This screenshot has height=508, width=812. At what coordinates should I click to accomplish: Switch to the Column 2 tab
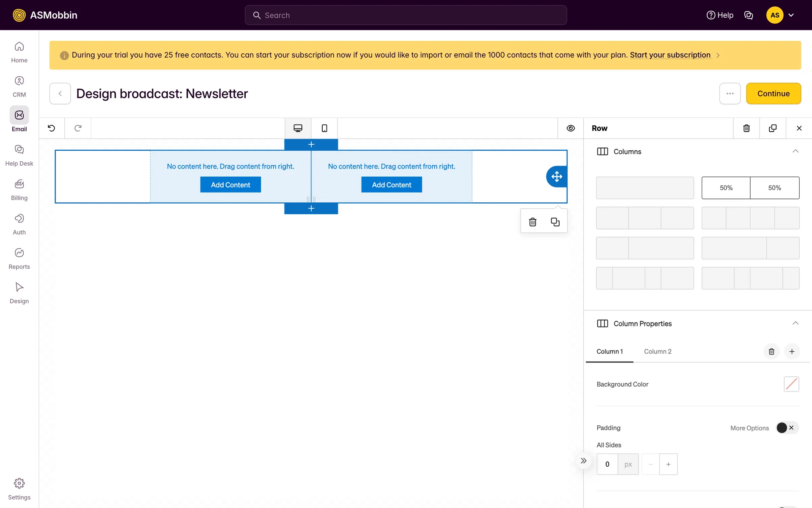[657, 351]
